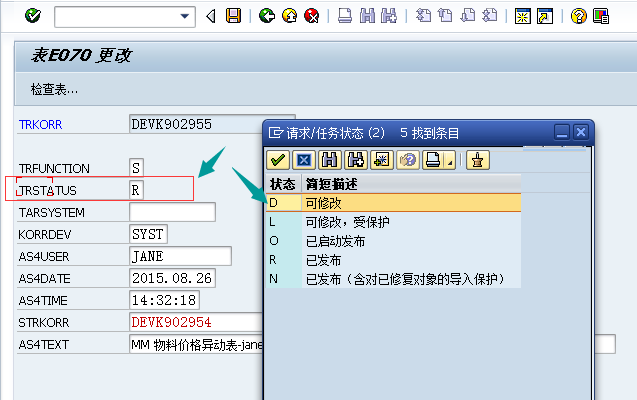Click the 检查表... button

(54, 89)
